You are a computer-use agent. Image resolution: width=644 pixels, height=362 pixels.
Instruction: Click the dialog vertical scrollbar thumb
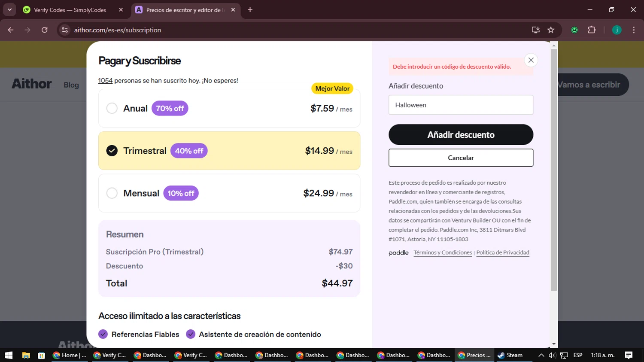pos(554,170)
